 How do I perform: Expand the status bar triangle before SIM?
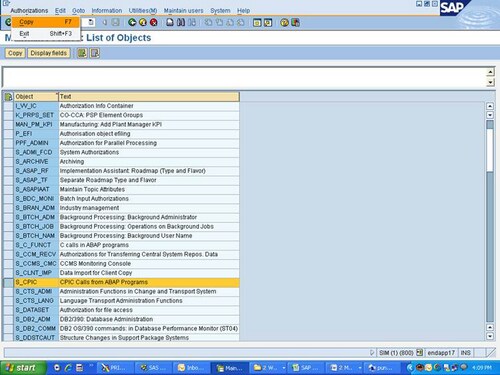(372, 352)
